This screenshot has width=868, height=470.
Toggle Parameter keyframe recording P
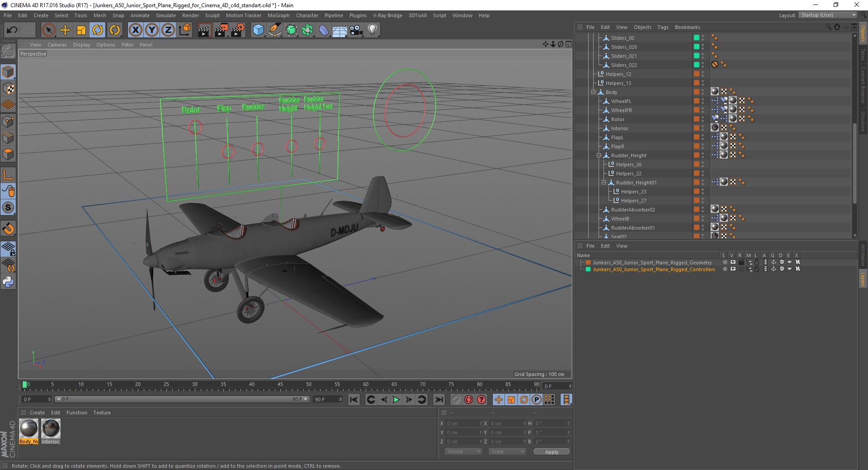tap(536, 399)
